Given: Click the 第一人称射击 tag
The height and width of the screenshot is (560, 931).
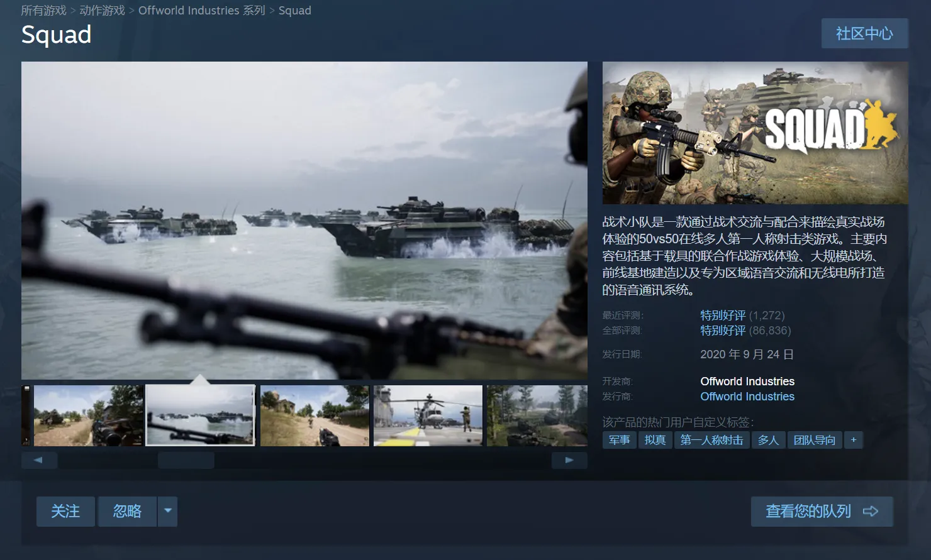Looking at the screenshot, I should point(711,440).
